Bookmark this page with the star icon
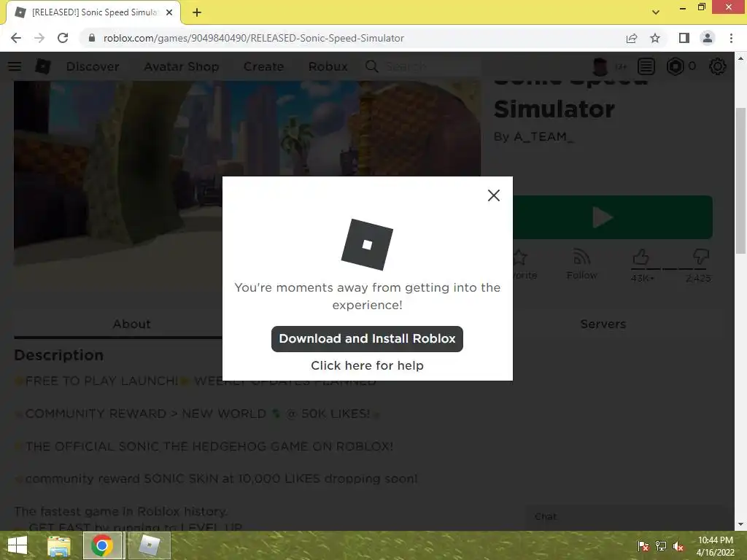Image resolution: width=747 pixels, height=560 pixels. pos(655,38)
